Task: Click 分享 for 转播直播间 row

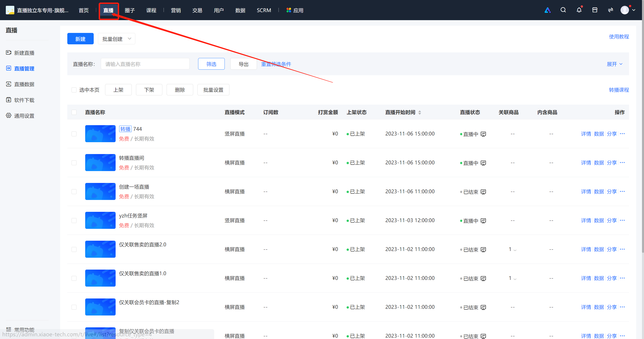Action: tap(612, 163)
